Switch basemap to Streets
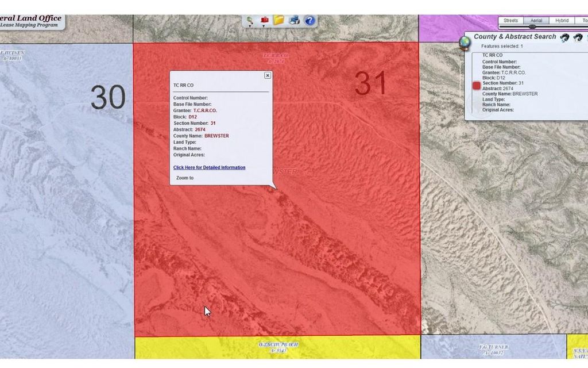 click(510, 21)
